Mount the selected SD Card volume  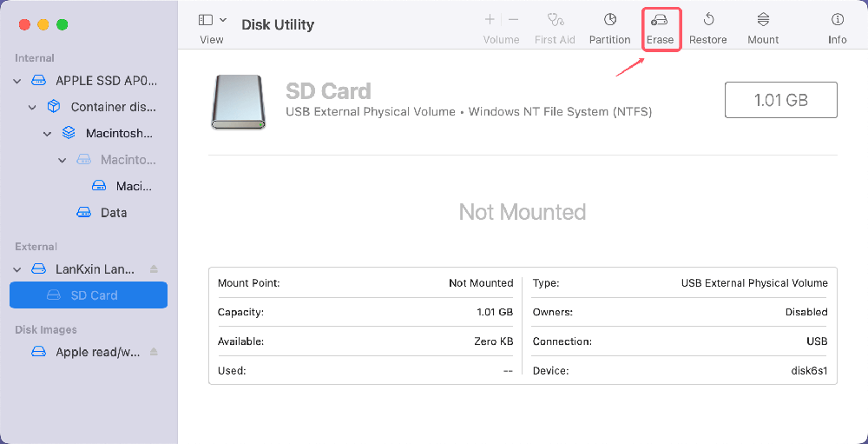pyautogui.click(x=763, y=28)
